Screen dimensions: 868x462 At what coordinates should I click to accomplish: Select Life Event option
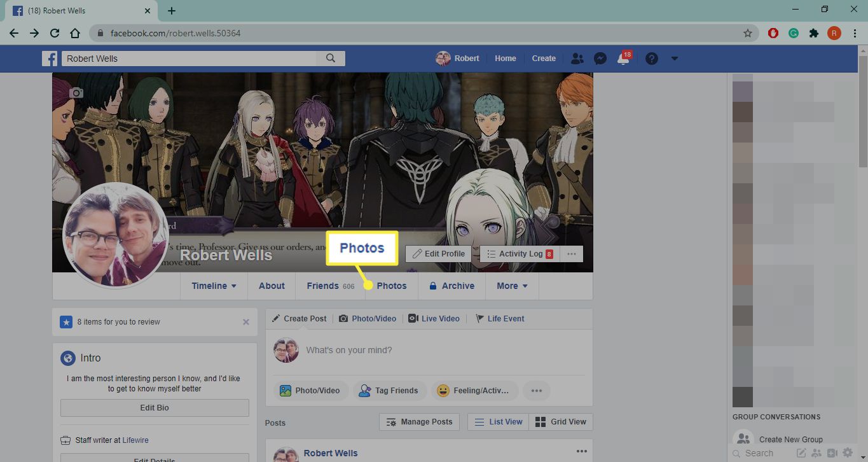(x=500, y=319)
